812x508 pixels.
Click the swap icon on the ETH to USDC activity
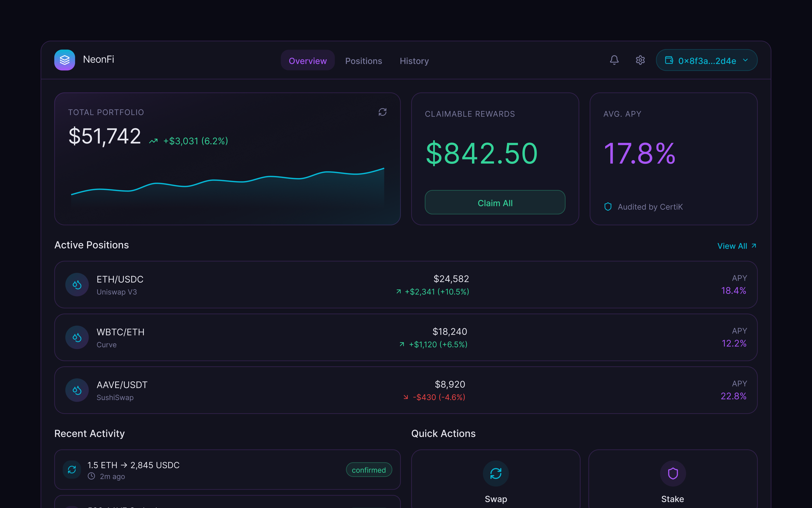point(72,470)
